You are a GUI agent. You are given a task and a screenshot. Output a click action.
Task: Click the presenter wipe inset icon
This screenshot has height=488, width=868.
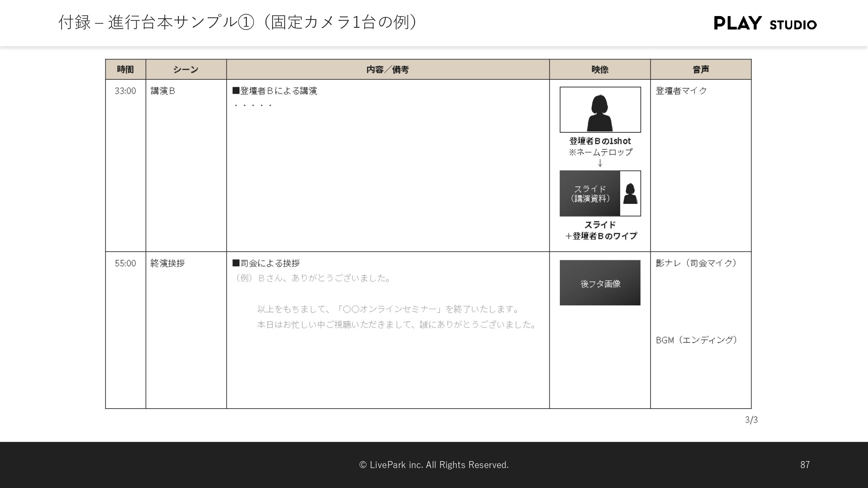[631, 193]
